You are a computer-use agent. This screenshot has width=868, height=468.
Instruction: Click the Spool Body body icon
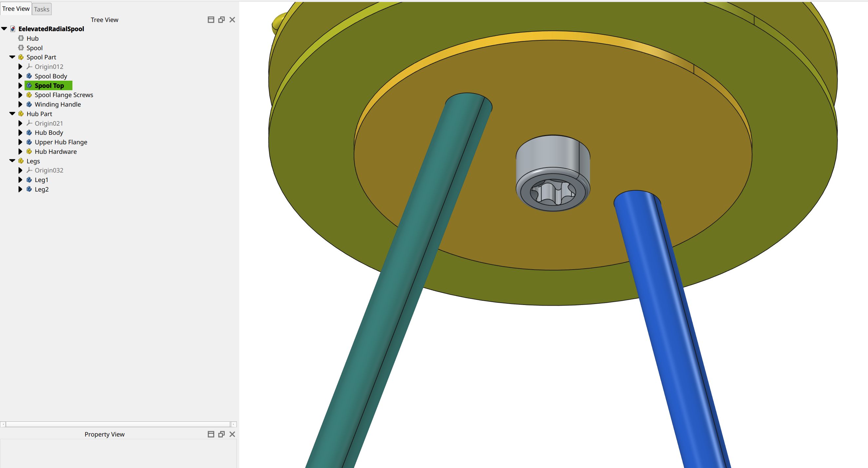28,76
